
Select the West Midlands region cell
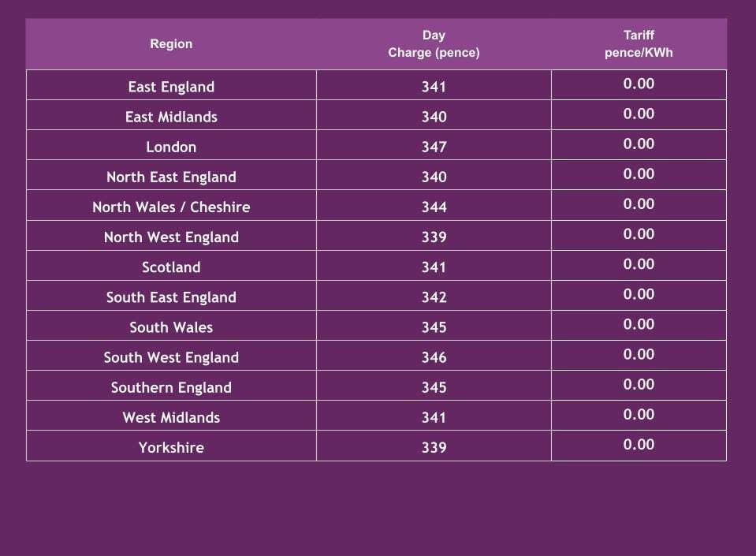click(x=171, y=416)
